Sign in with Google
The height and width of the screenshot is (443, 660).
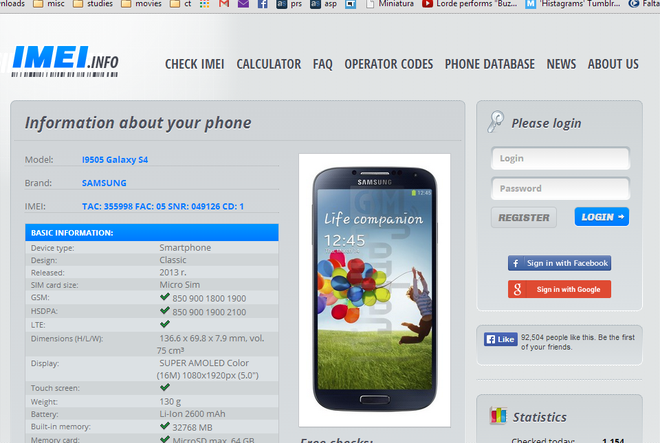click(x=559, y=289)
